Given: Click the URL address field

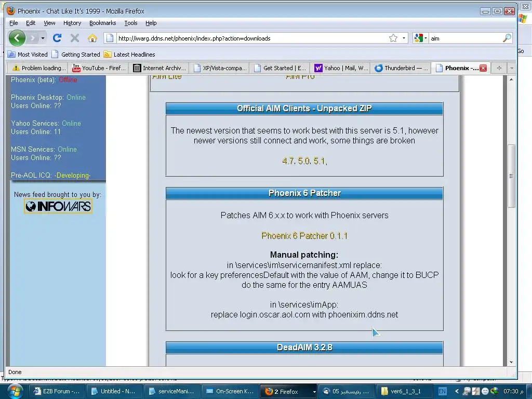Looking at the screenshot, I should (251, 38).
